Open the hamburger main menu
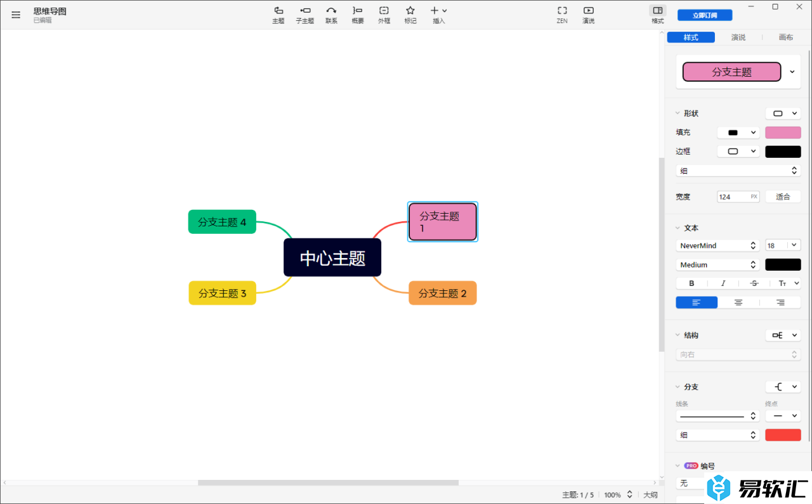This screenshot has height=504, width=812. [x=16, y=15]
